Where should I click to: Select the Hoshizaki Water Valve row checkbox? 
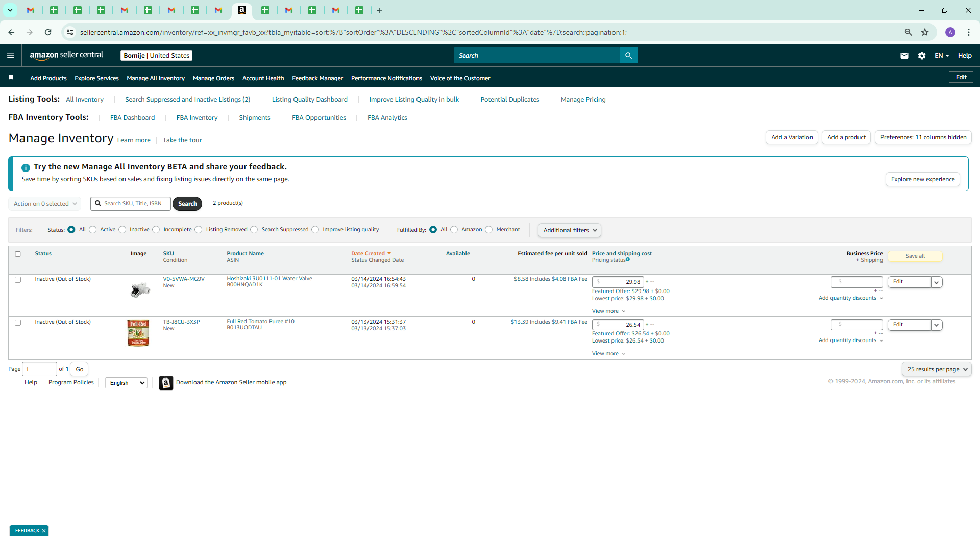click(x=18, y=280)
